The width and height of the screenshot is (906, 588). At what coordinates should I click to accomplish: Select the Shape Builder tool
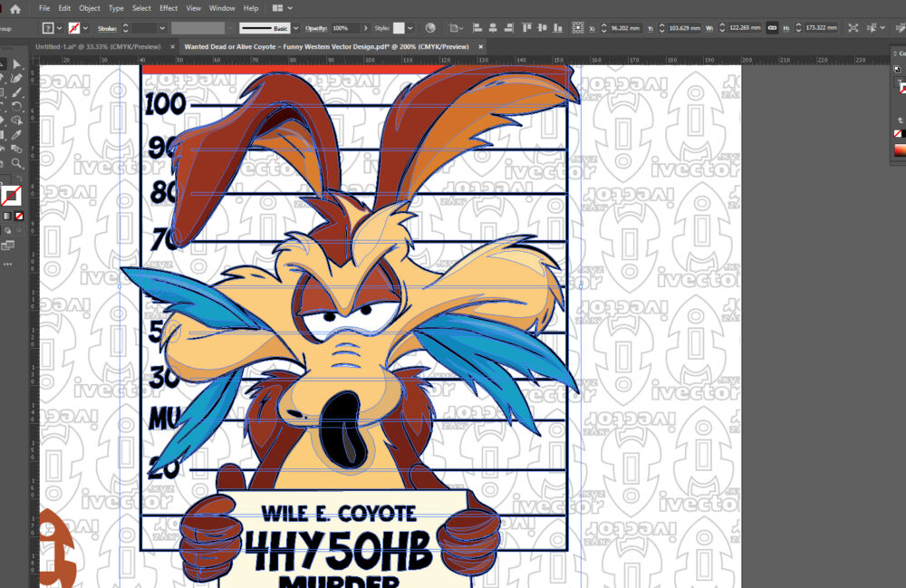click(x=16, y=120)
